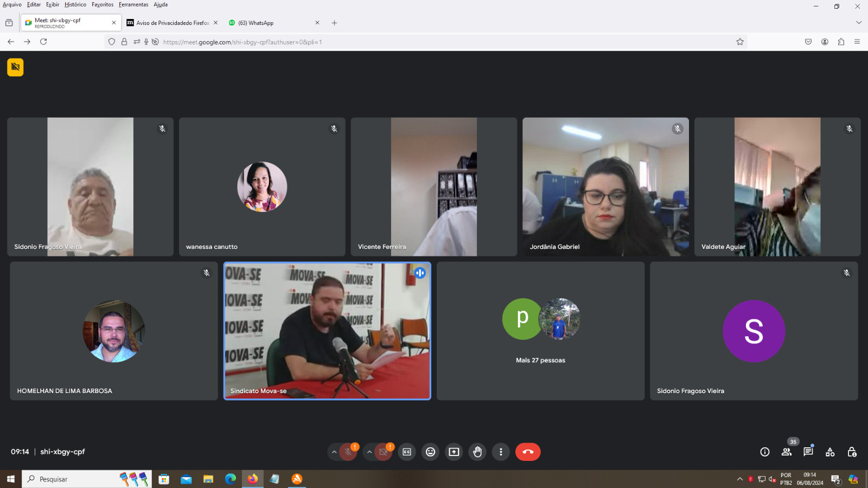Open host controls lock icon
This screenshot has width=868, height=488.
852,452
